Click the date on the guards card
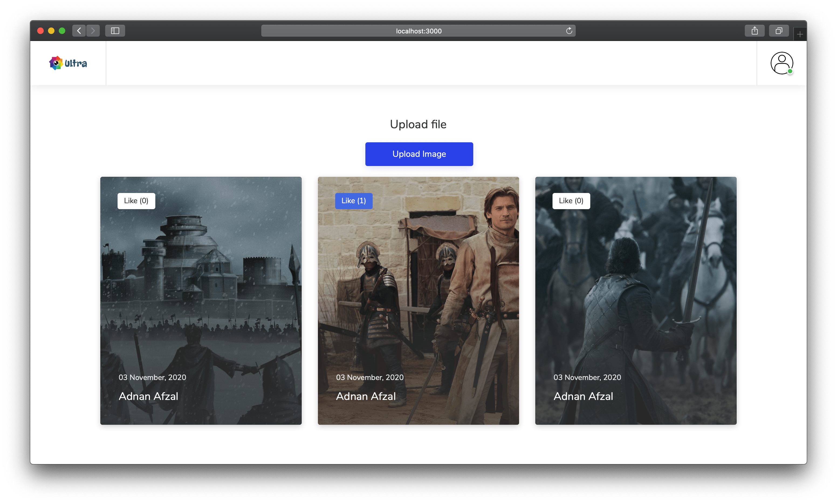837x504 pixels. point(370,377)
